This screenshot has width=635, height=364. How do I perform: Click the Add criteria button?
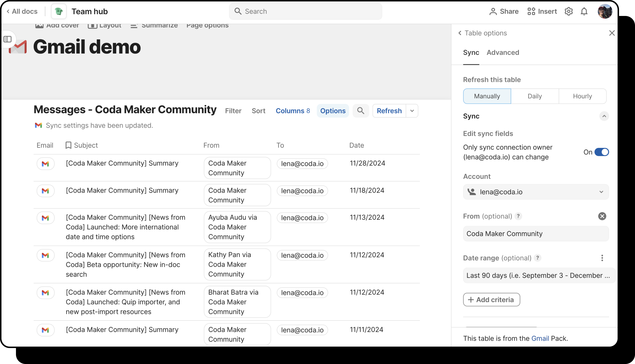(x=491, y=300)
